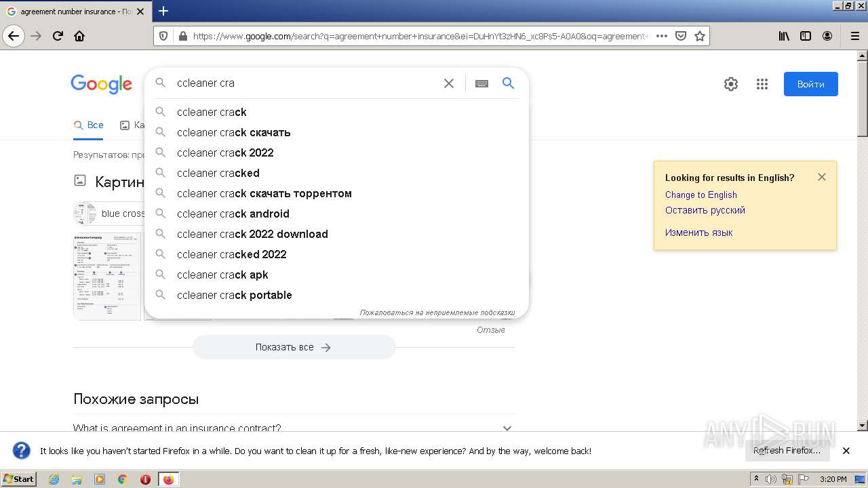Click the Refresh Firefox button

tap(787, 451)
